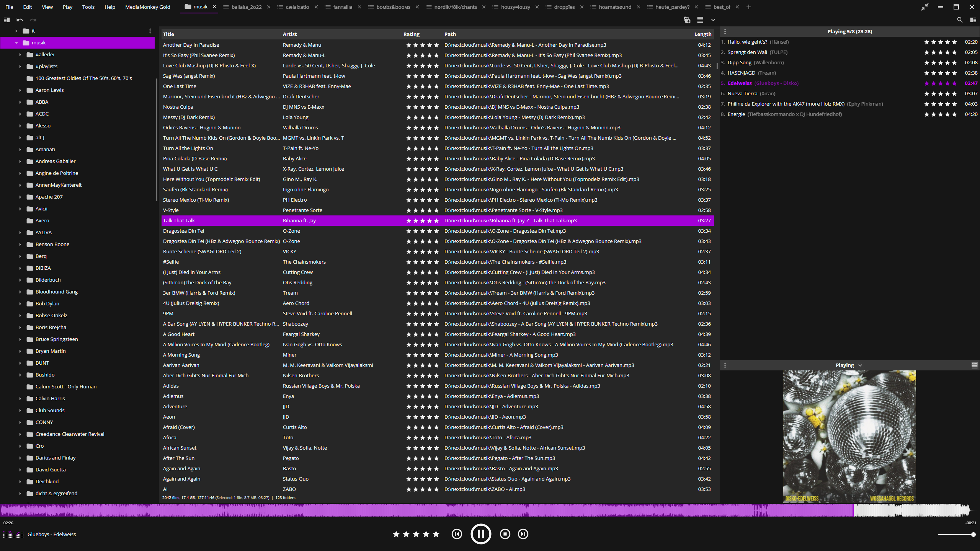Viewport: 980px width, 551px height.
Task: Click the track list vertical scrollbar
Action: coord(717,66)
